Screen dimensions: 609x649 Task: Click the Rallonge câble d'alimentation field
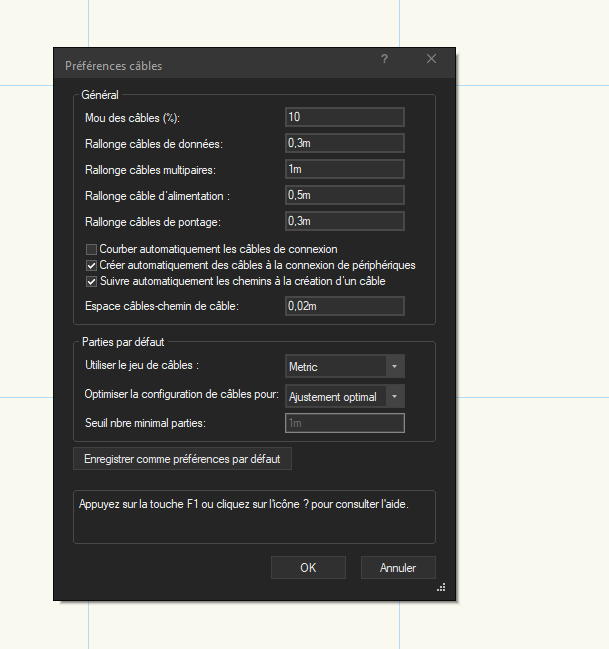[344, 195]
